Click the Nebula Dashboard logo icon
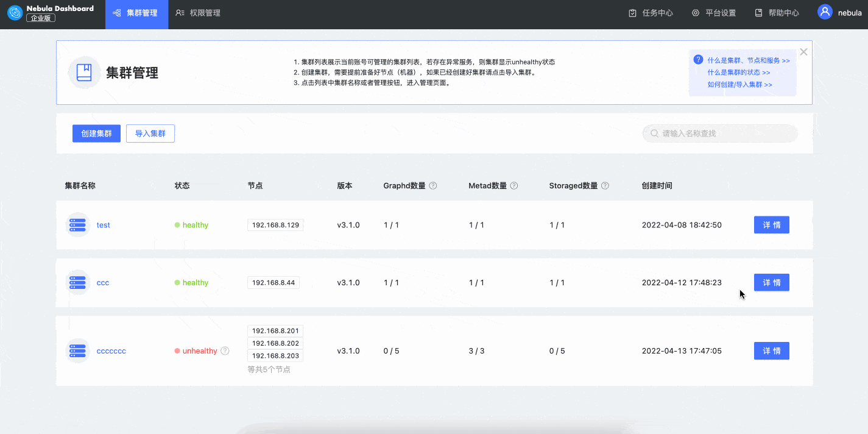 click(15, 13)
